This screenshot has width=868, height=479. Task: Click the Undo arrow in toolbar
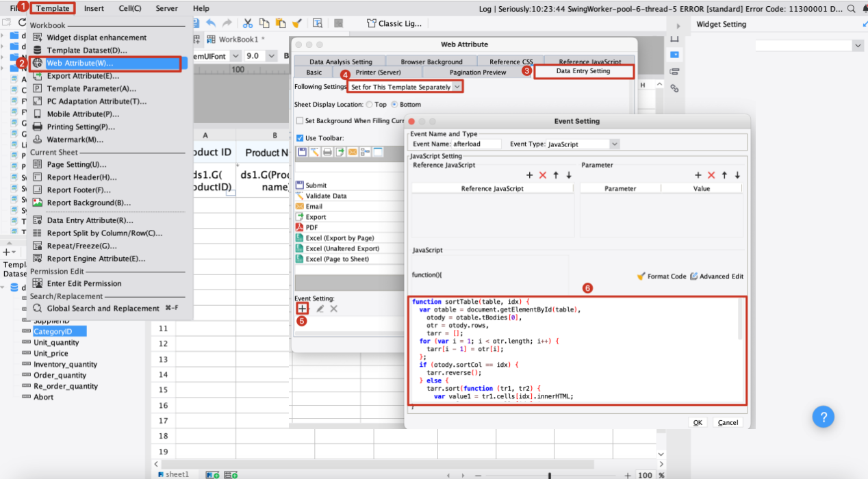point(211,23)
